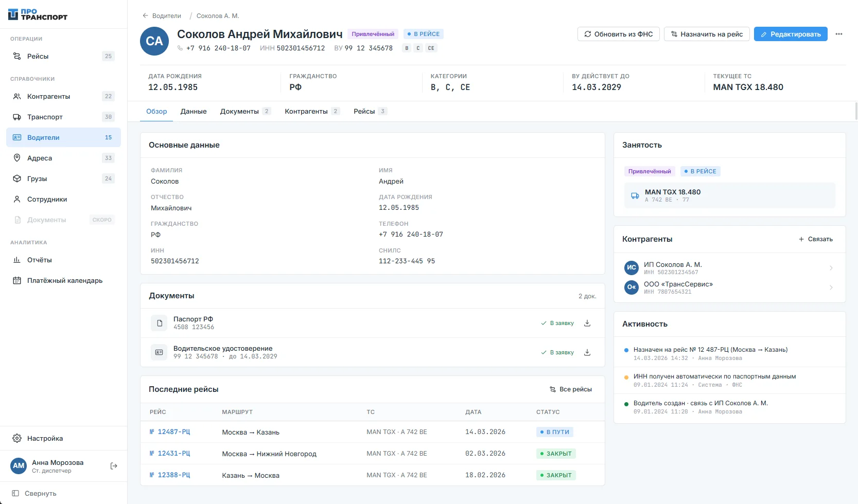Open Грузы in the sidebar
This screenshot has height=504, width=858.
pos(64,178)
